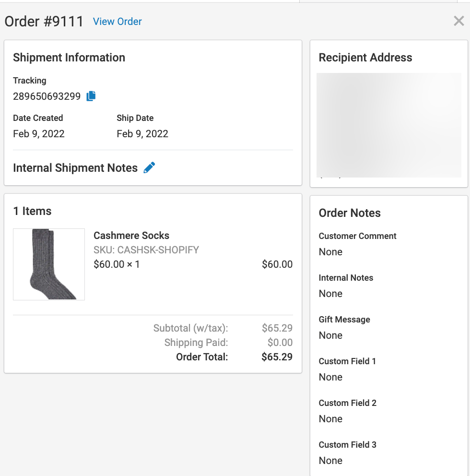Click the Custom Field 3 value None

330,461
